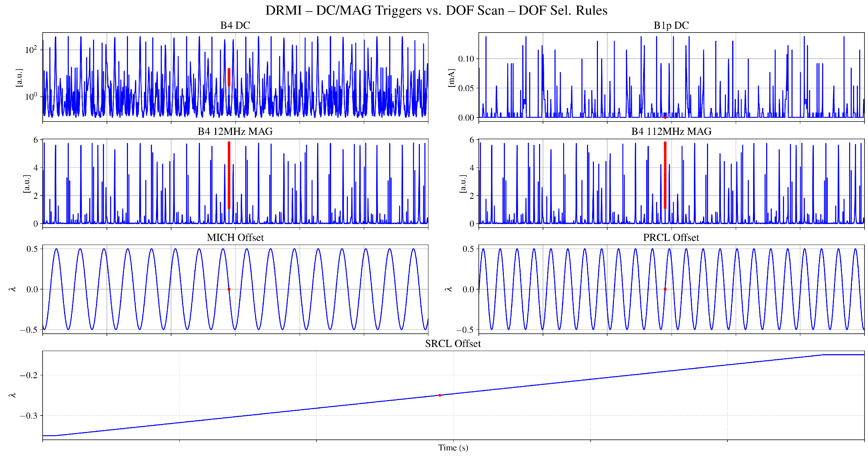Click the PRCL Offset subplot title
Image resolution: width=868 pixels, height=456 pixels.
tap(671, 237)
